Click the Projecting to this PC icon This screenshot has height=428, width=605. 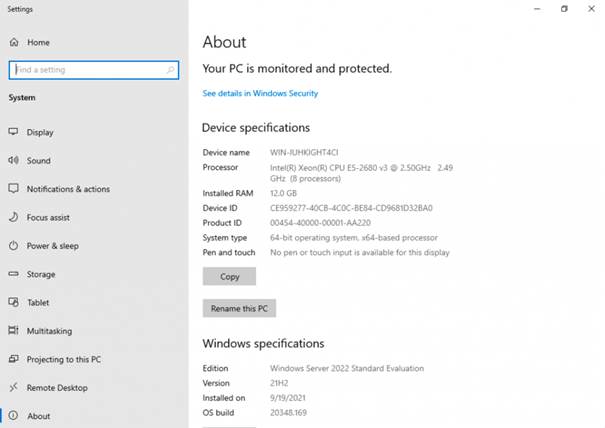pos(14,359)
